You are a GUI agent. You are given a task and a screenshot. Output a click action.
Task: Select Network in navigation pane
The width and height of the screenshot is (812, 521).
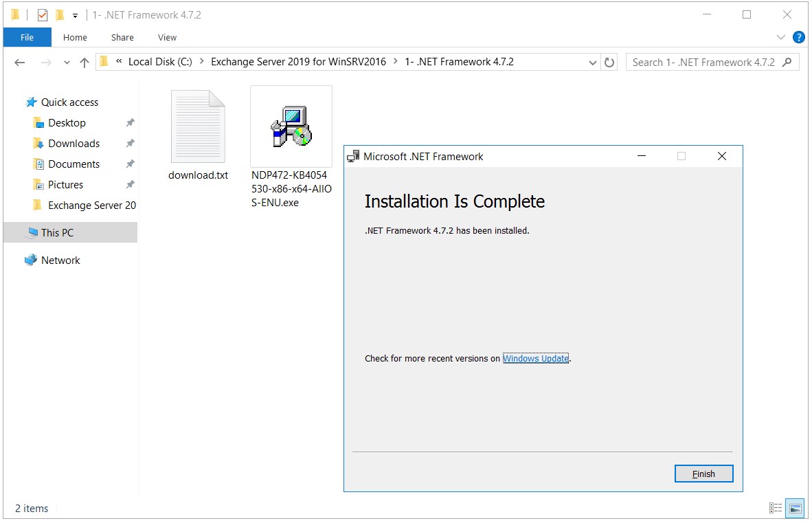pos(60,260)
